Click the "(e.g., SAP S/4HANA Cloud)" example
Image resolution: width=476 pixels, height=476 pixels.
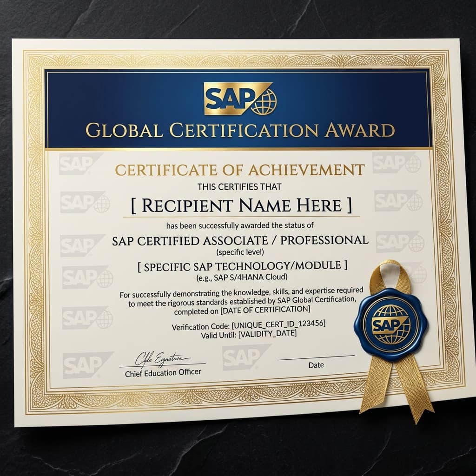pyautogui.click(x=242, y=277)
